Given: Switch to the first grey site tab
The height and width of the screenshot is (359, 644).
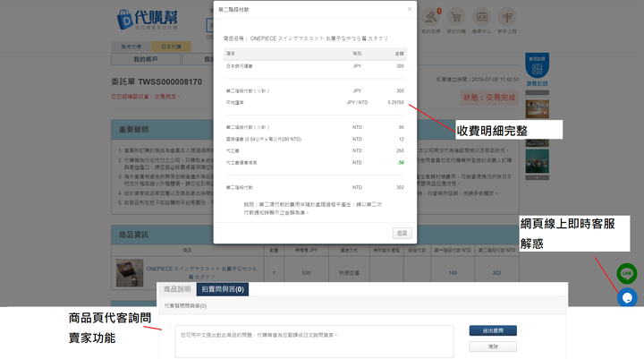Looking at the screenshot, I should tap(131, 47).
